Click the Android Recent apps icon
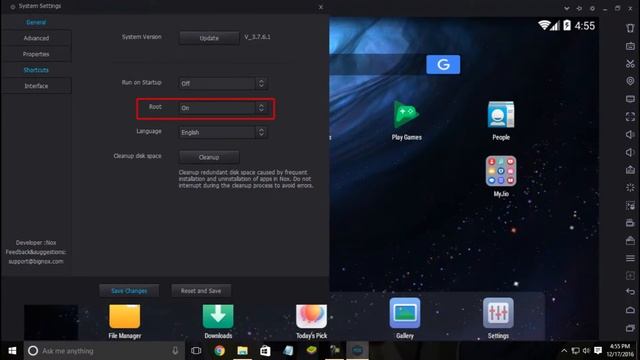 [630, 328]
